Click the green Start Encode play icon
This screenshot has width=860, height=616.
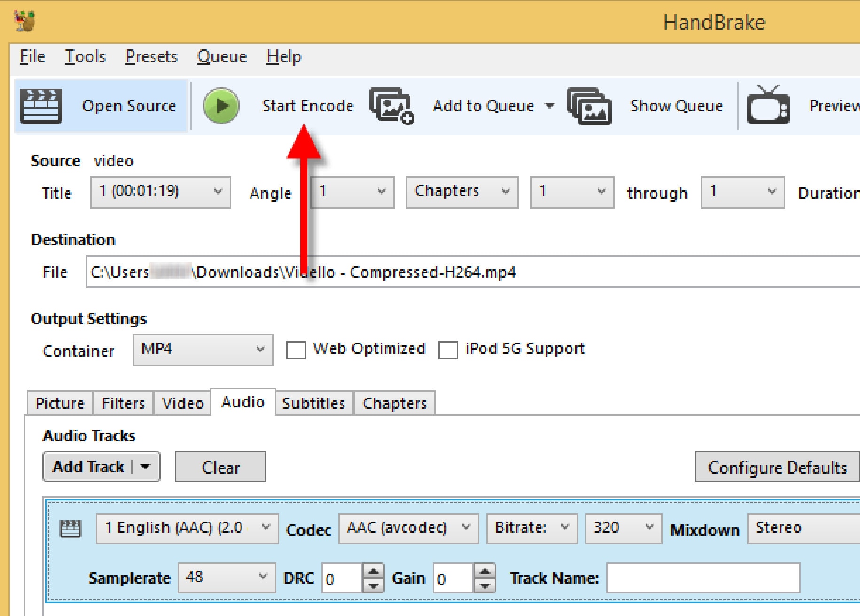(x=221, y=106)
